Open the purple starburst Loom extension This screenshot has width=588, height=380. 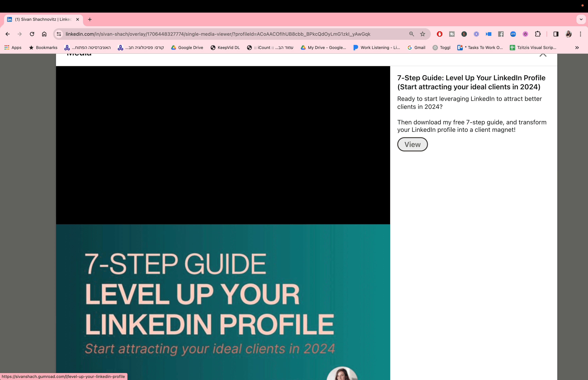tap(476, 34)
